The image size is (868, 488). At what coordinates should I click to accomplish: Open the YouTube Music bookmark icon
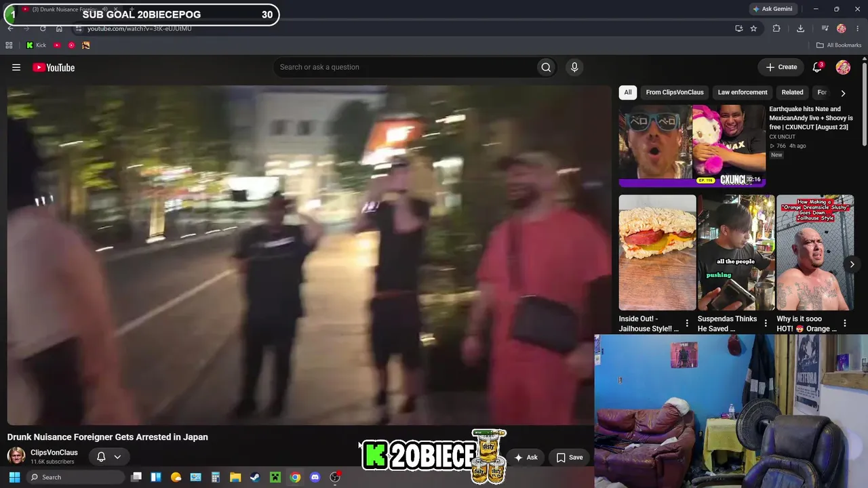(x=71, y=45)
